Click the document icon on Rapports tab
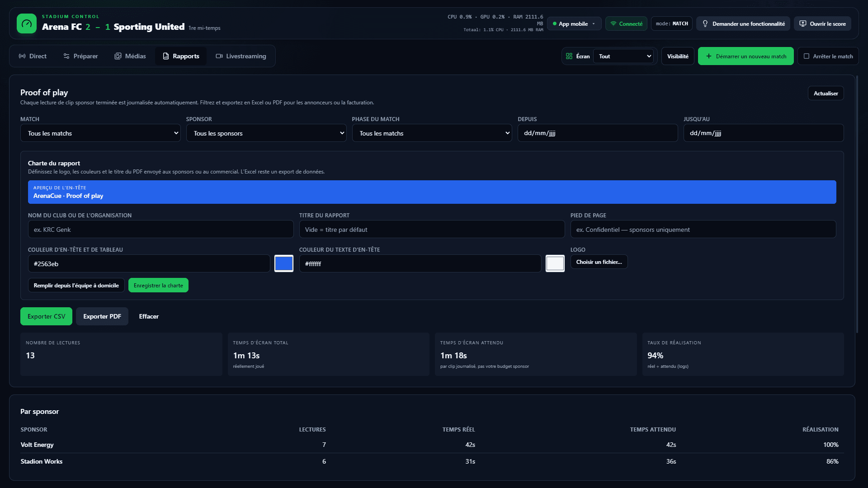The image size is (868, 488). 166,56
